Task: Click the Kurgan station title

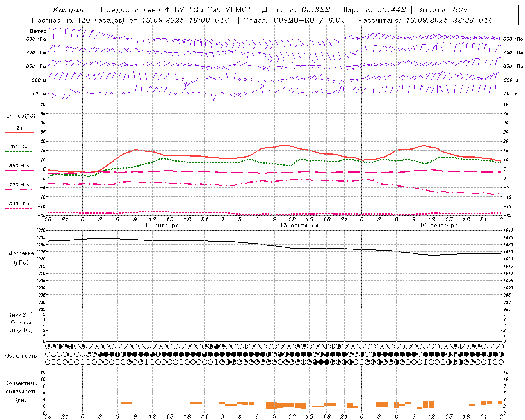Action: 68,10
